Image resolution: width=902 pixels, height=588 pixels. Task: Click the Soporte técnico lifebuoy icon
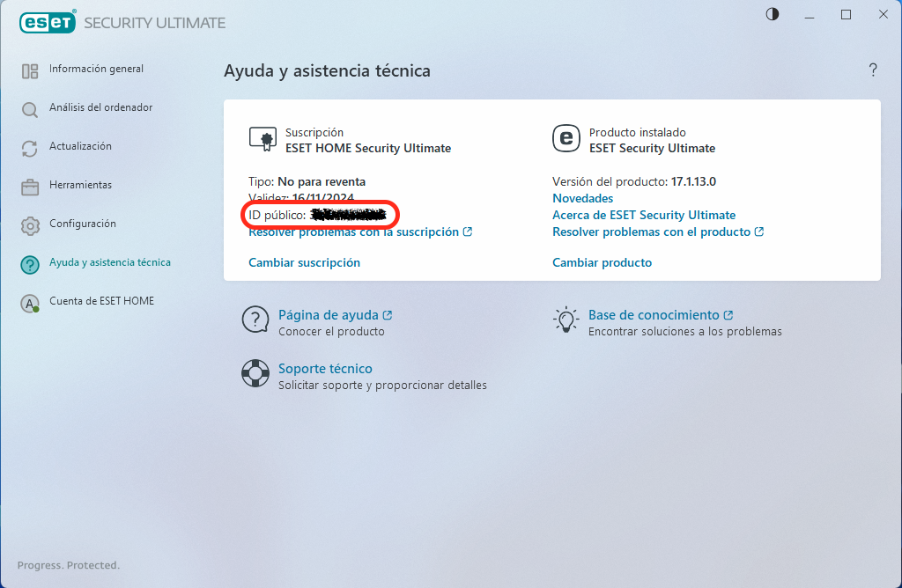tap(255, 373)
